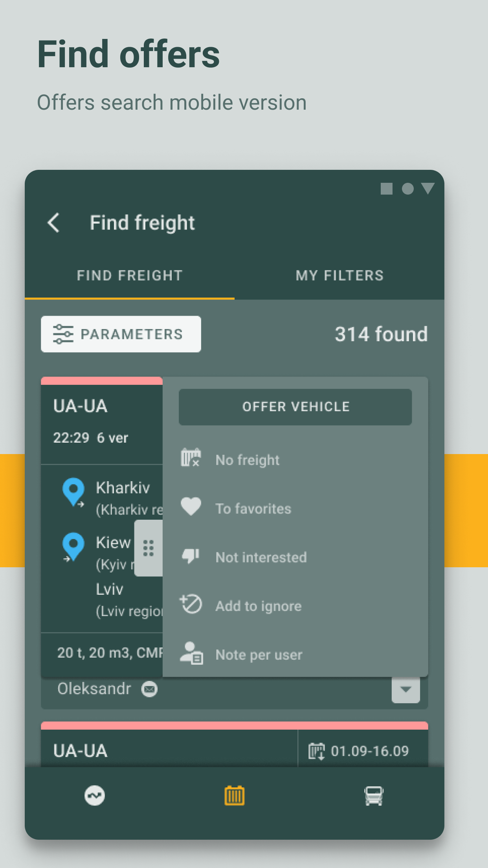Tap the OFFER VEHICLE button
Screen dimensions: 488x868
click(295, 407)
